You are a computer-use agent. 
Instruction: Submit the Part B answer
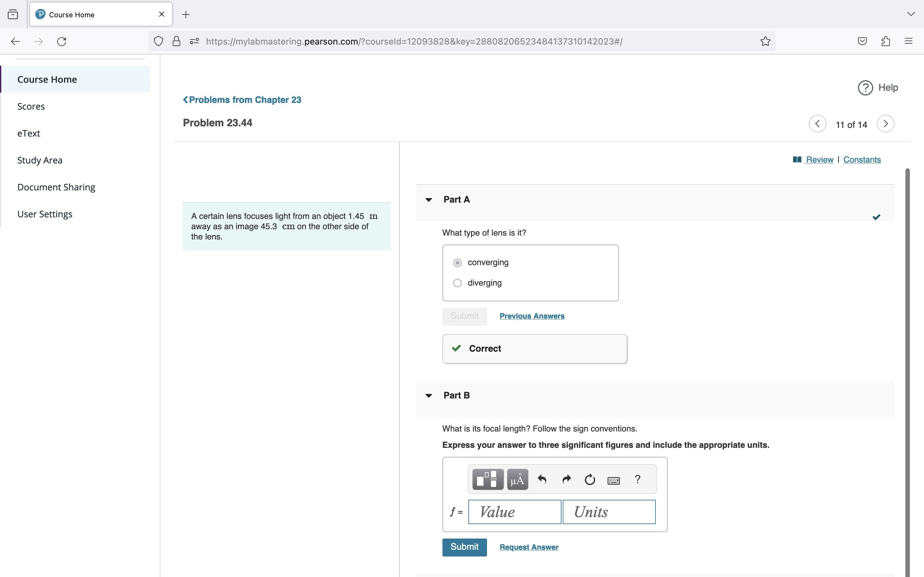pos(464,547)
